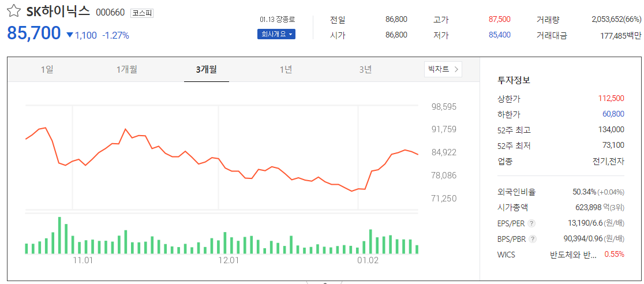Click the EPS/PER value 13,190/6.6
This screenshot has width=644, height=284.
[585, 223]
